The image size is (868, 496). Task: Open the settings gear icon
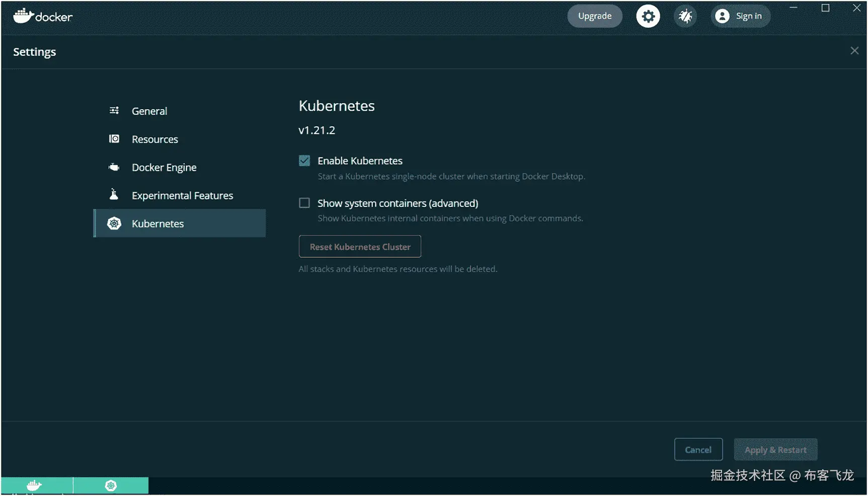pyautogui.click(x=648, y=16)
